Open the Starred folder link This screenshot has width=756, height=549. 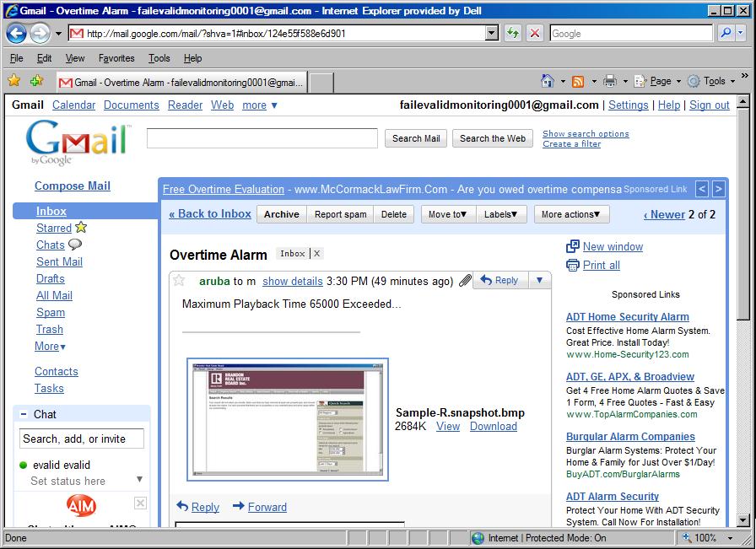click(54, 228)
